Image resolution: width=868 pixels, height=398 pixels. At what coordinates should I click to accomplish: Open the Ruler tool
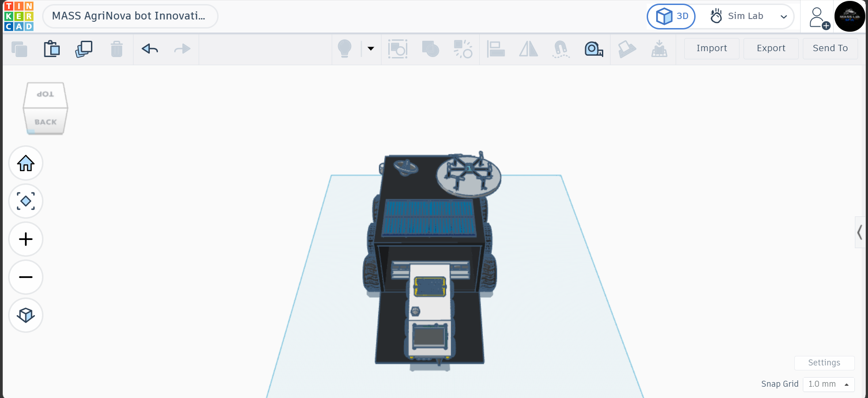(594, 48)
